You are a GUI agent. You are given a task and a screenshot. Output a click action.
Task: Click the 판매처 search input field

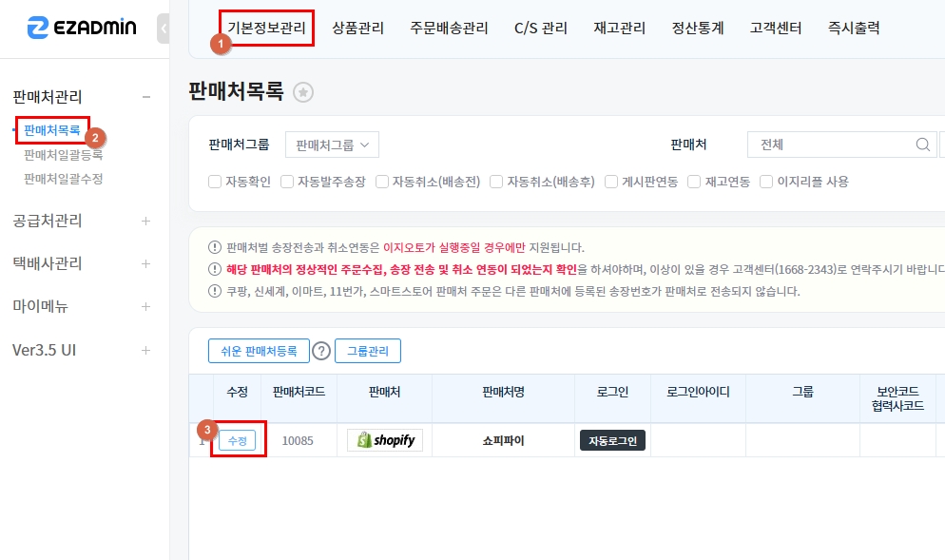click(x=827, y=145)
